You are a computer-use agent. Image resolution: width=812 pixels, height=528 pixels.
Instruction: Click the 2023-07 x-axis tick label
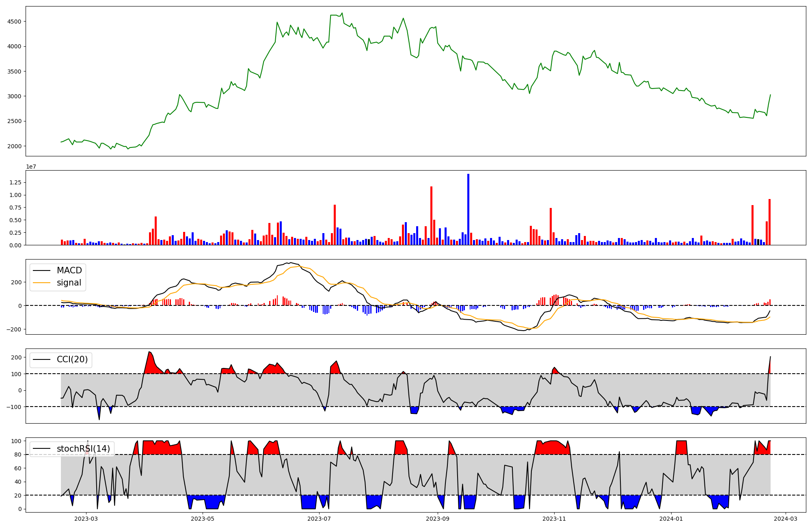coord(319,519)
